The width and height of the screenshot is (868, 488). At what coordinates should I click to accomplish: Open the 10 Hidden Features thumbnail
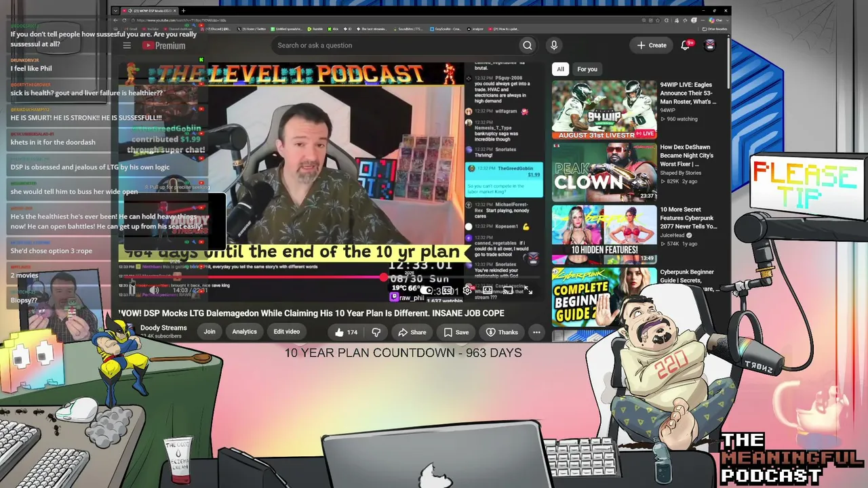(604, 235)
